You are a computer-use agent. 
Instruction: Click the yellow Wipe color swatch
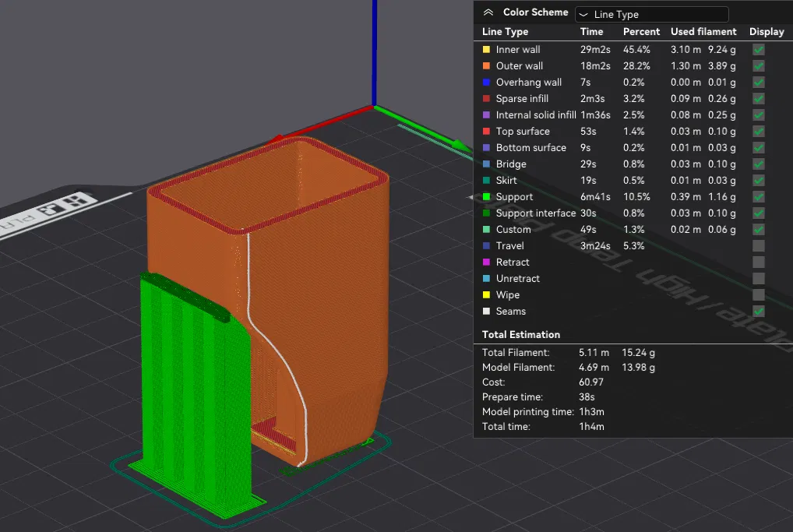tap(487, 295)
